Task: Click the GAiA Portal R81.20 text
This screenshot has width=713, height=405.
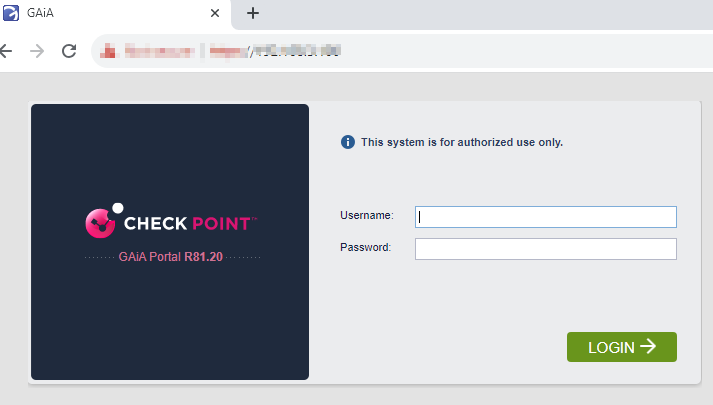Action: [x=171, y=257]
